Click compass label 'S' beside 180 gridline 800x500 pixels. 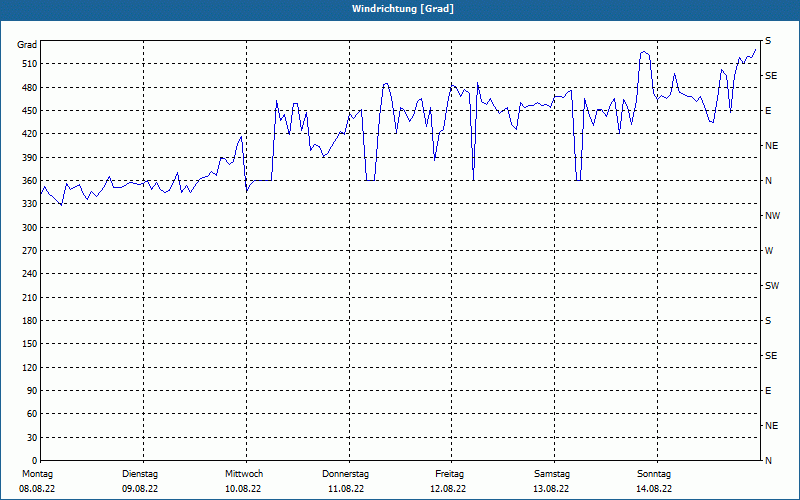(x=768, y=321)
